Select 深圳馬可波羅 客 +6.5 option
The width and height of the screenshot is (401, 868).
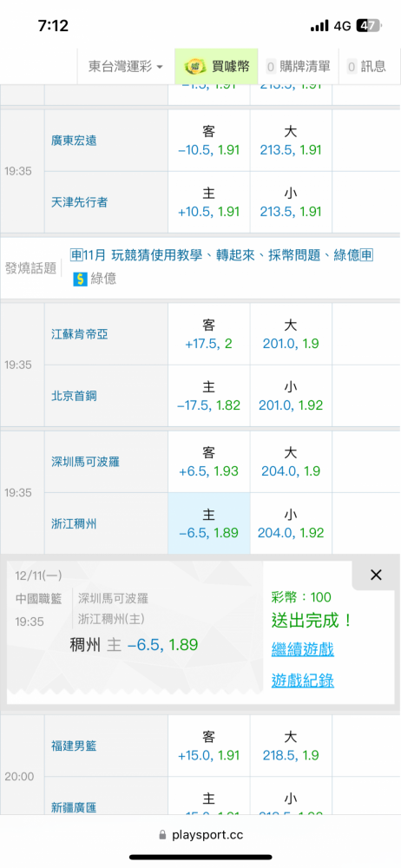click(209, 462)
